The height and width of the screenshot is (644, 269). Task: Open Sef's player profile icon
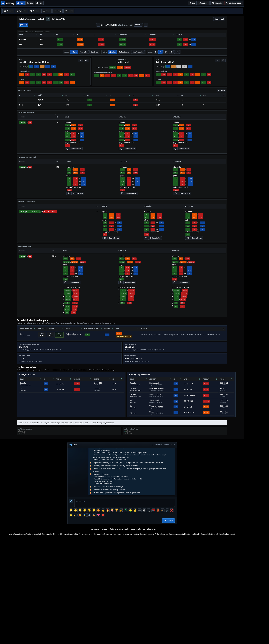pyautogui.click(x=217, y=61)
